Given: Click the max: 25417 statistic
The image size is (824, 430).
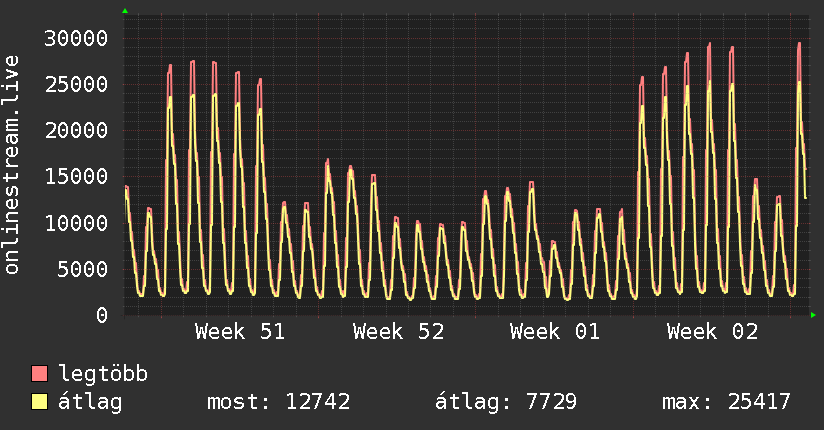Looking at the screenshot, I should [727, 402].
